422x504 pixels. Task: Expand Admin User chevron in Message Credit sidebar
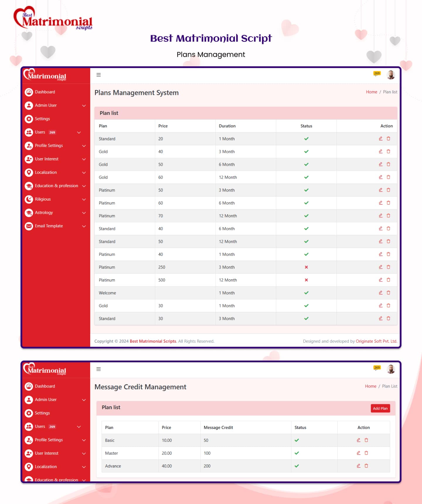(84, 400)
